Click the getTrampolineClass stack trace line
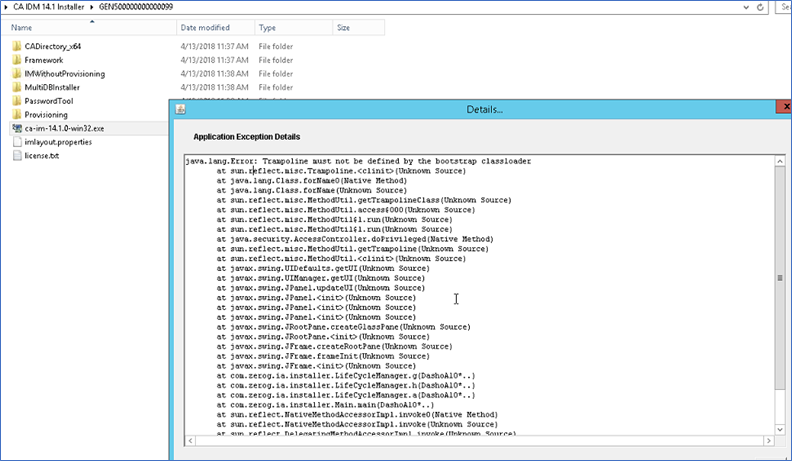Screen dimensions: 792x461 click(364, 200)
